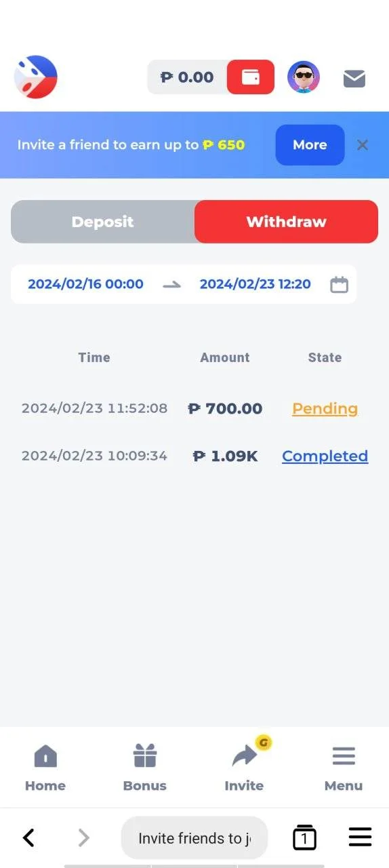Go back with browser back arrow
The width and height of the screenshot is (389, 868).
[x=28, y=838]
